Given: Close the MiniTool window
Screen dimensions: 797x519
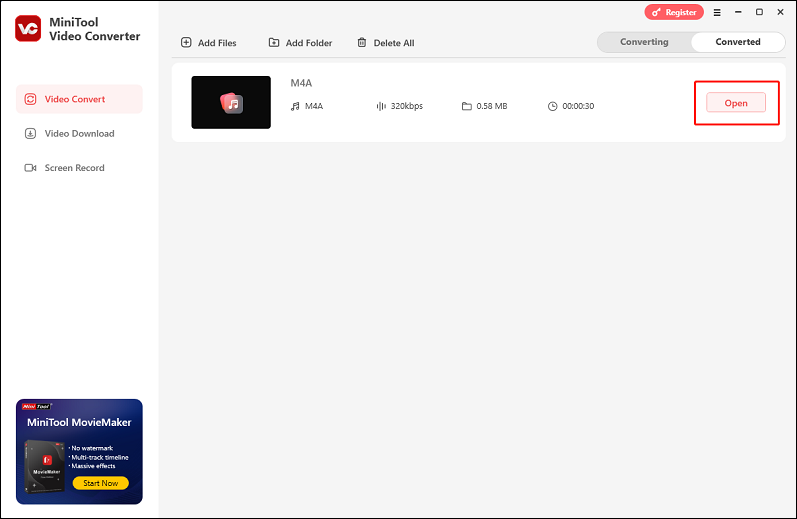Looking at the screenshot, I should point(780,12).
